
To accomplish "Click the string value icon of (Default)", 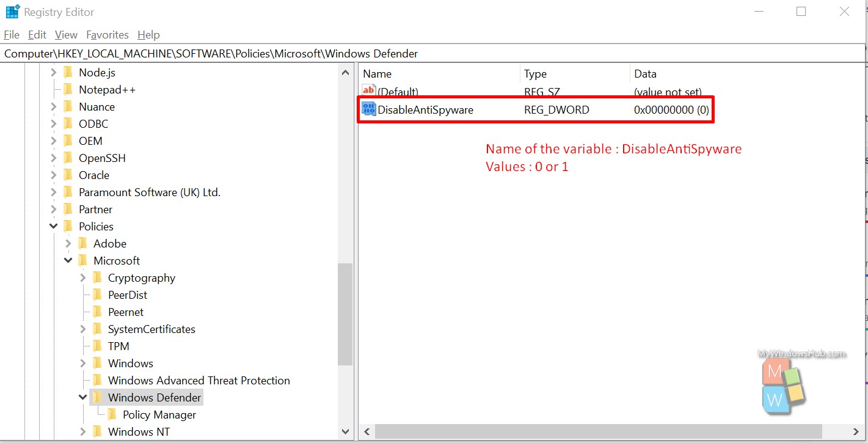I will click(x=369, y=91).
